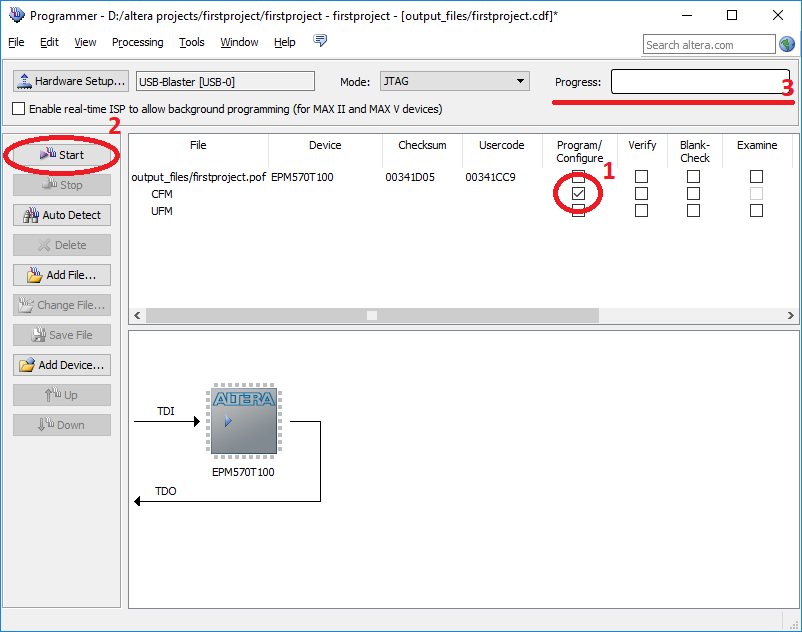The width and height of the screenshot is (802, 632).
Task: Enable Verify for firstproject.pof row
Action: pos(641,177)
